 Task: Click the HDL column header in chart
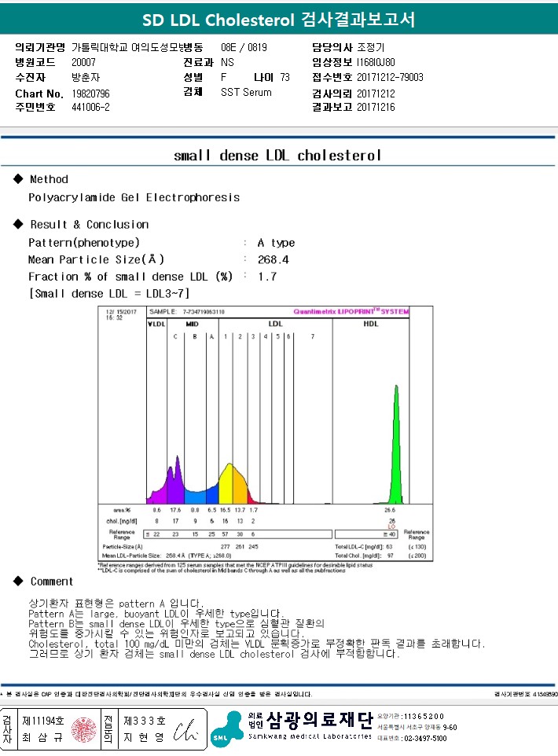click(x=371, y=324)
